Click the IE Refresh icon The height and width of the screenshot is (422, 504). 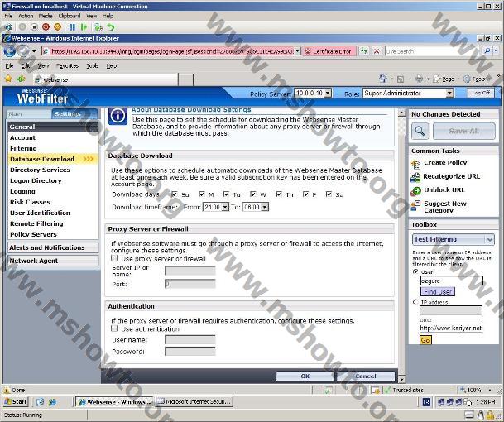(364, 51)
